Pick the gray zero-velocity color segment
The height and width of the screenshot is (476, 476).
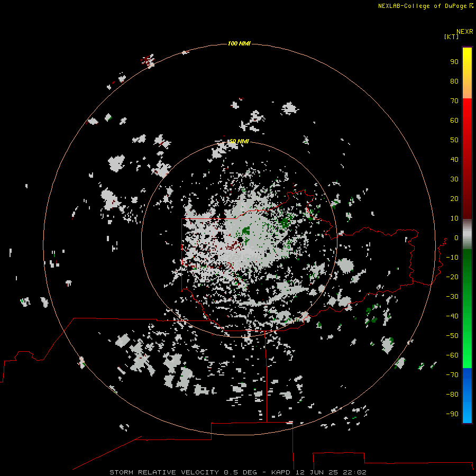[467, 234]
